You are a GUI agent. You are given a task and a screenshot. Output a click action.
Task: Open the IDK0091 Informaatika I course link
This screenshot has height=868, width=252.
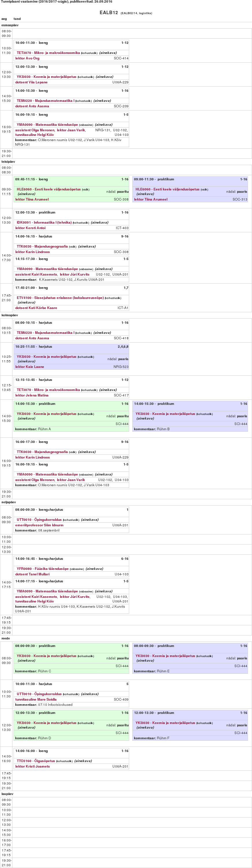coord(44,222)
